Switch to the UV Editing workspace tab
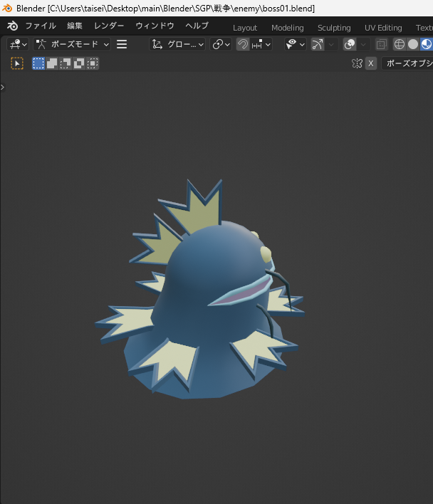Viewport: 433px width, 504px height. tap(383, 28)
